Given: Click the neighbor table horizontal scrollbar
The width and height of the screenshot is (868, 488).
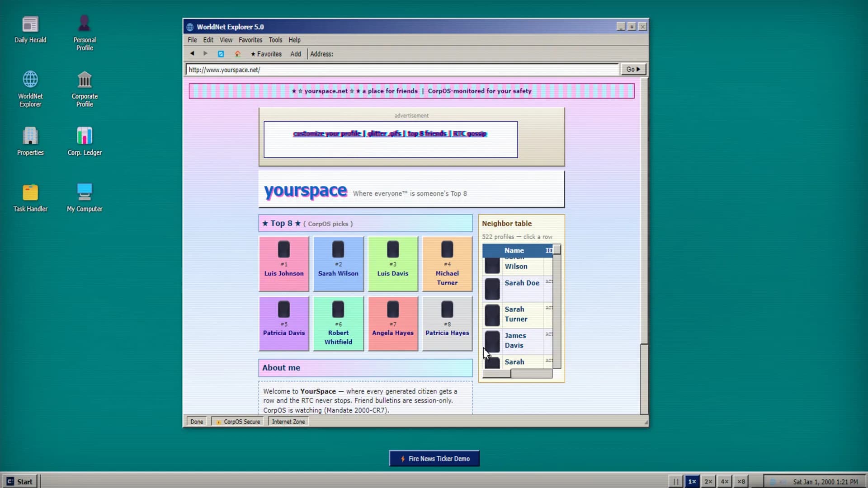Looking at the screenshot, I should pos(517,374).
